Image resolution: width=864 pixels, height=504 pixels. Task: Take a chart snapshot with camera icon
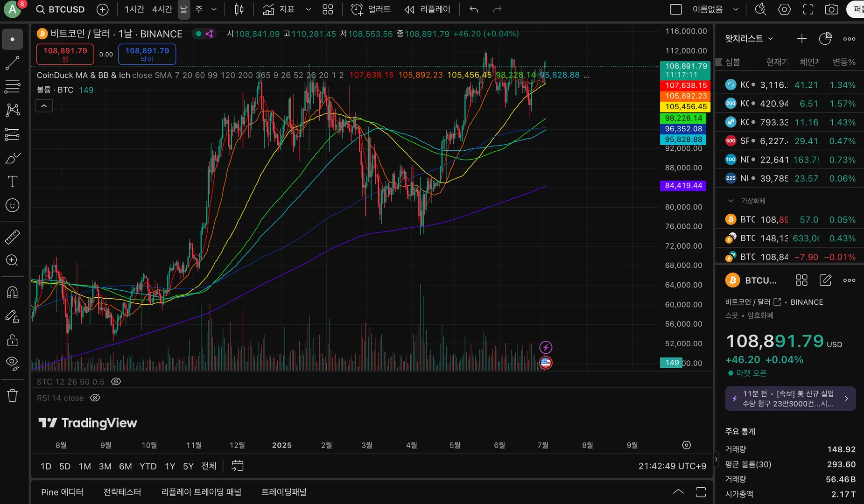[831, 9]
